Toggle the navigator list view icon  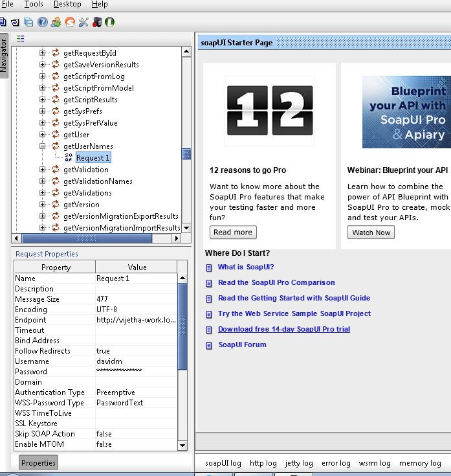[x=20, y=39]
